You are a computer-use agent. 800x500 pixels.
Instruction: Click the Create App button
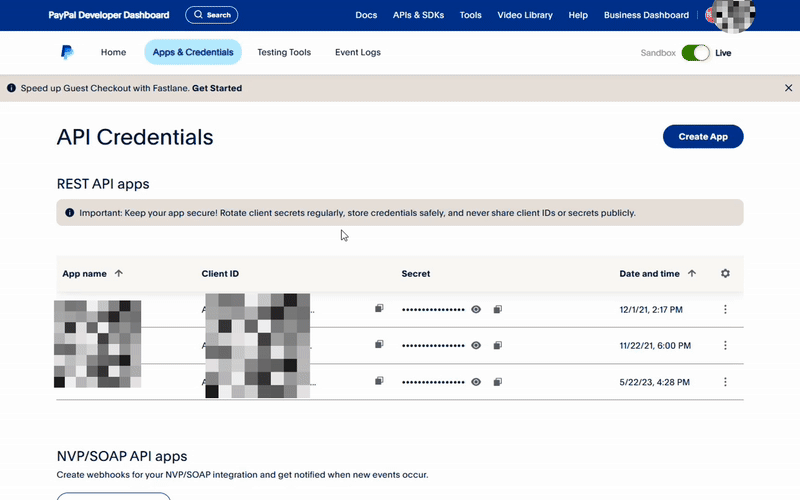pos(703,137)
